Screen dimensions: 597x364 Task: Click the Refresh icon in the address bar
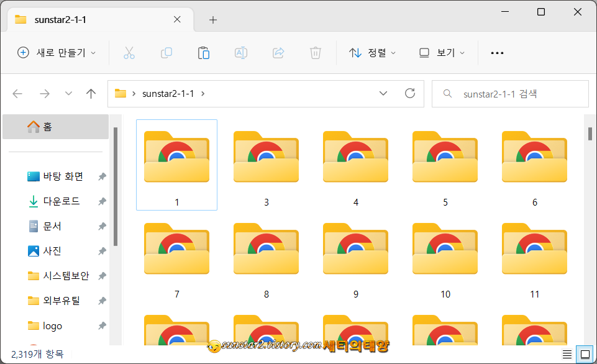pos(409,93)
